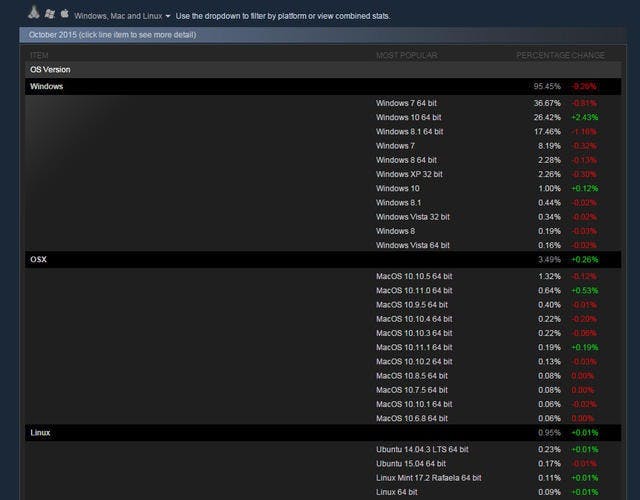Click the Windows flag platform icon

pos(49,14)
